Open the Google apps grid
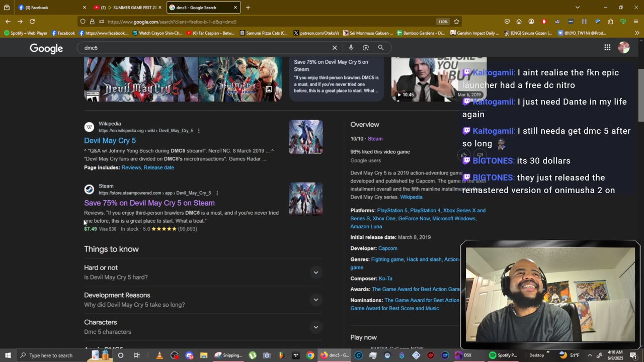Image resolution: width=644 pixels, height=362 pixels. 607,48
